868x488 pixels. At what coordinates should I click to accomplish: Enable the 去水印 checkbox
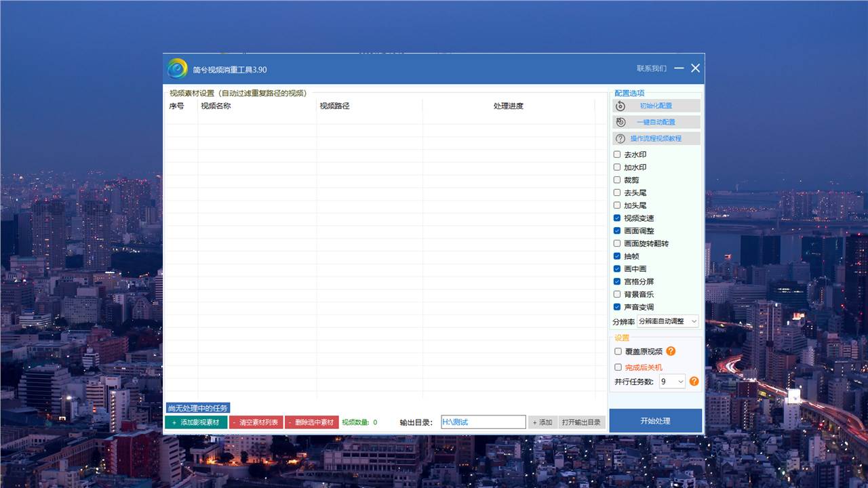(x=617, y=155)
